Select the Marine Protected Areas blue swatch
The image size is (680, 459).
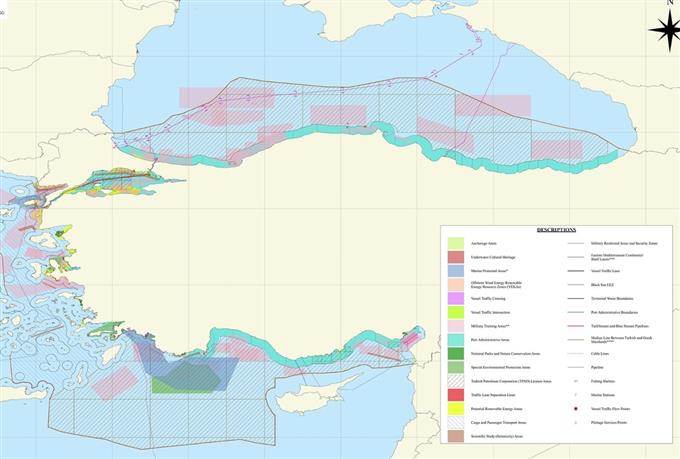point(455,271)
